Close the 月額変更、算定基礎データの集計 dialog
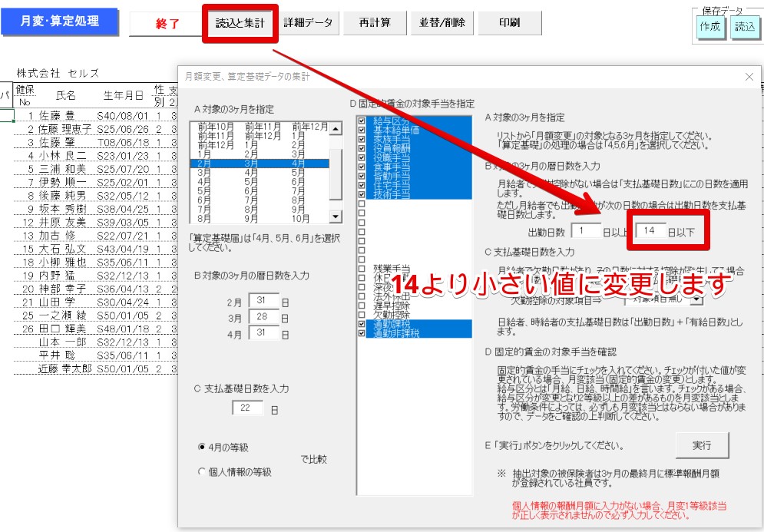The width and height of the screenshot is (764, 532). (x=749, y=77)
